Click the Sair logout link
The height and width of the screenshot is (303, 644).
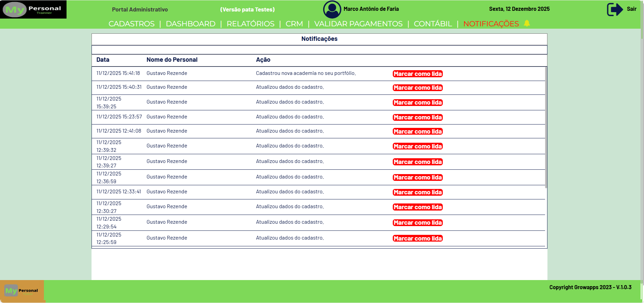[x=632, y=9]
